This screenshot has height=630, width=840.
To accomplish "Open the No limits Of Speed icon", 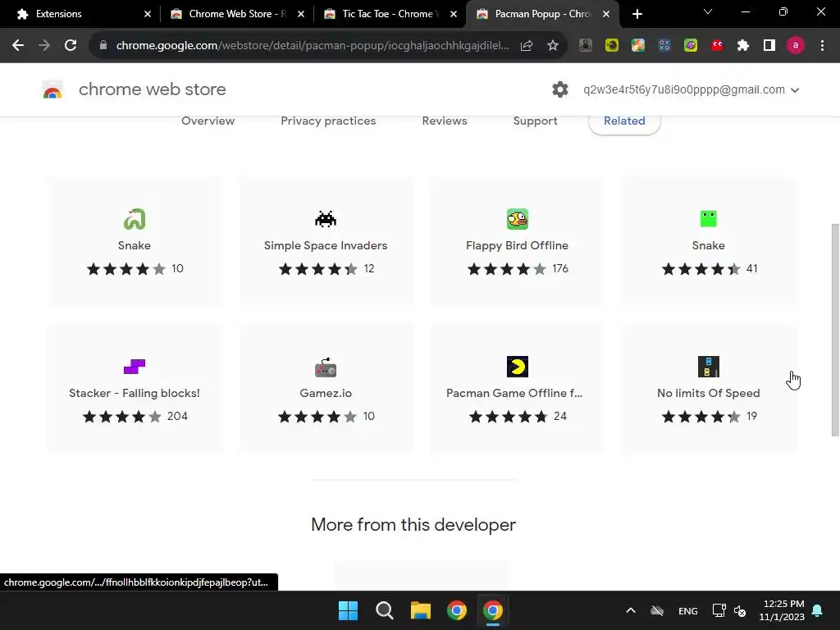I will pyautogui.click(x=708, y=367).
